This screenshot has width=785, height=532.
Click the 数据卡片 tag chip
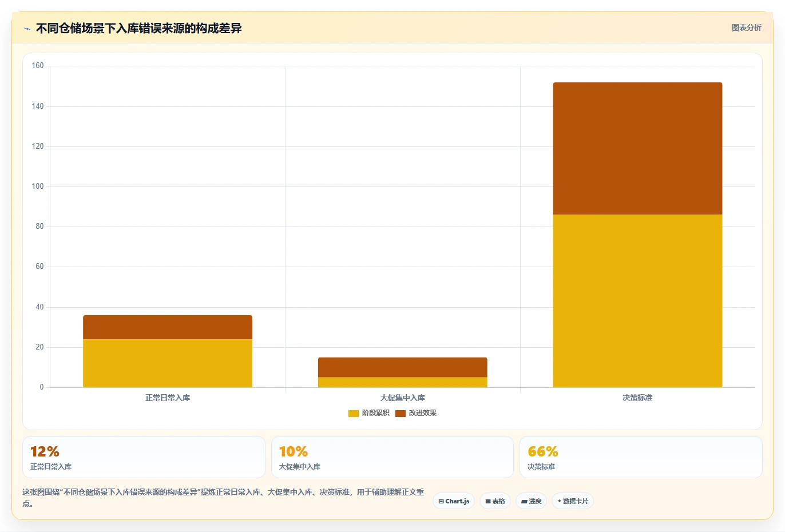click(x=573, y=501)
